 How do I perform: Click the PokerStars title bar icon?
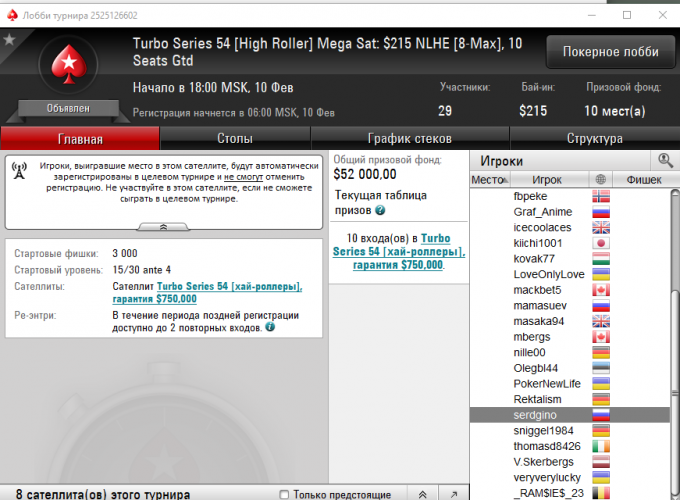point(12,15)
